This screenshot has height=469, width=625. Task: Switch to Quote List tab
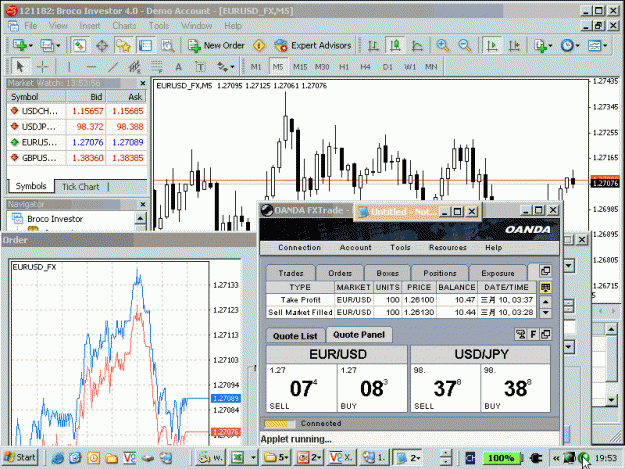coord(295,336)
